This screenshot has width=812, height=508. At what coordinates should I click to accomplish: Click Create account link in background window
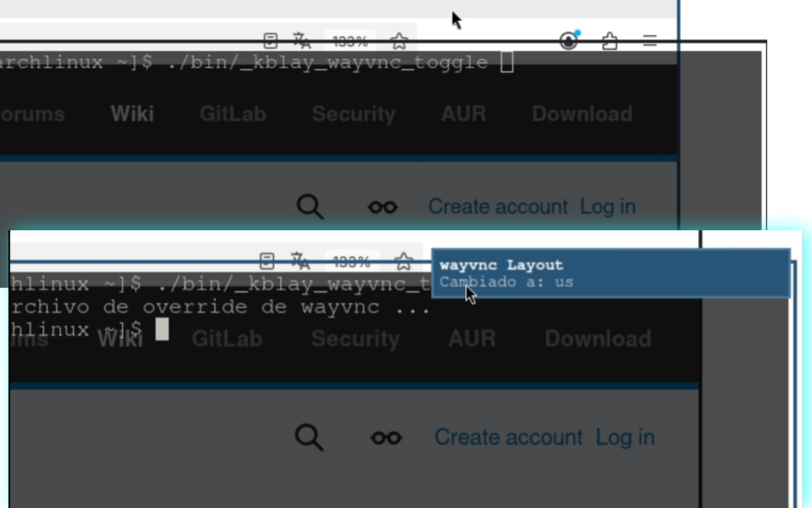(x=497, y=207)
